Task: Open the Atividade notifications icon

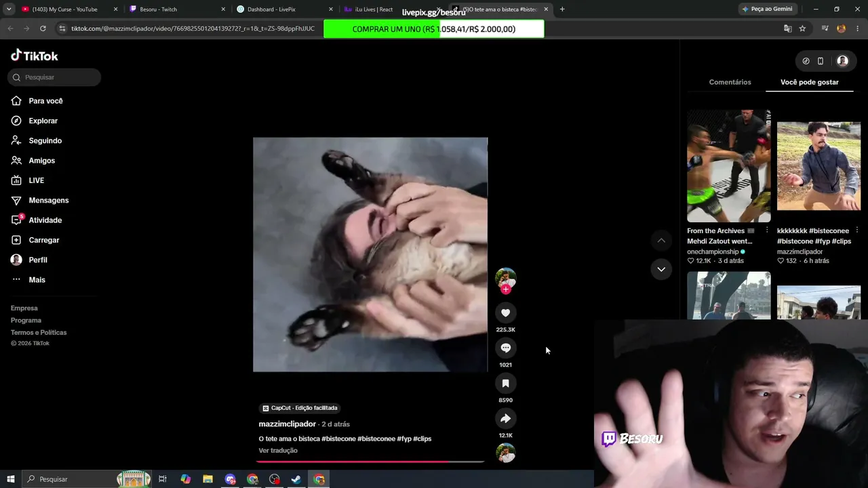Action: (x=16, y=220)
